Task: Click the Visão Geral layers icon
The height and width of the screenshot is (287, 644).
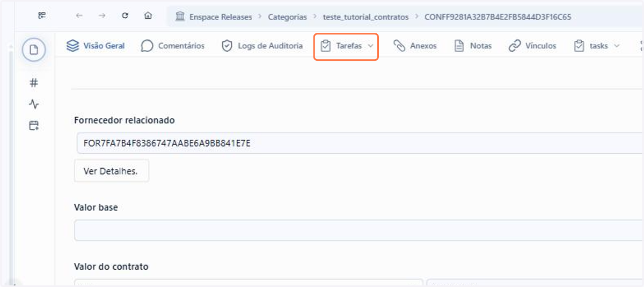Action: [72, 46]
